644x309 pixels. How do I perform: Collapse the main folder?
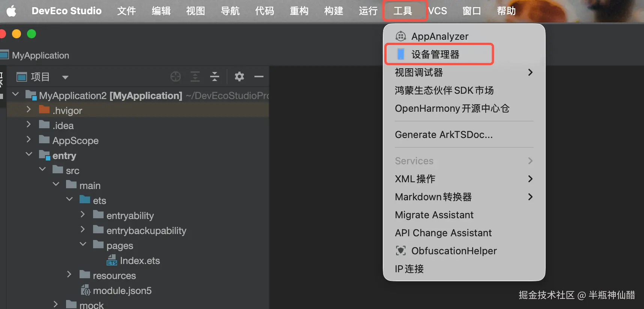tap(56, 184)
